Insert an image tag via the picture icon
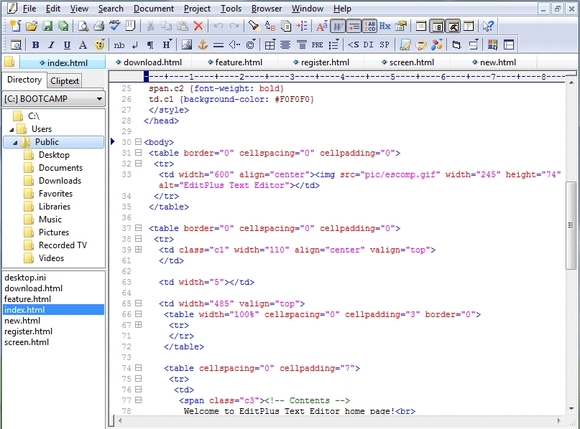580x429 pixels. coord(186,45)
